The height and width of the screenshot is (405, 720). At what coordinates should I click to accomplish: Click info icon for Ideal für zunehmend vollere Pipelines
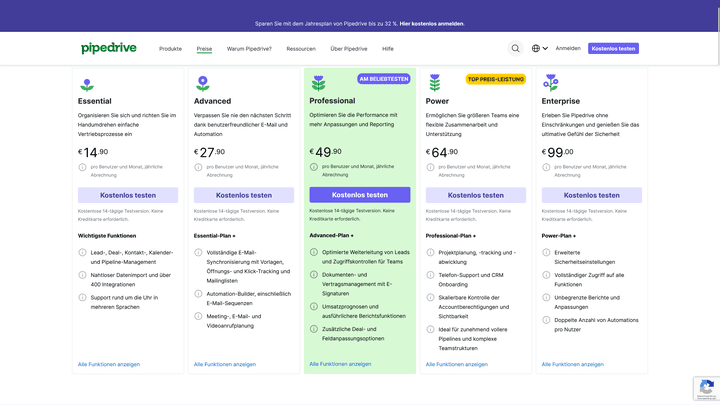pos(430,329)
